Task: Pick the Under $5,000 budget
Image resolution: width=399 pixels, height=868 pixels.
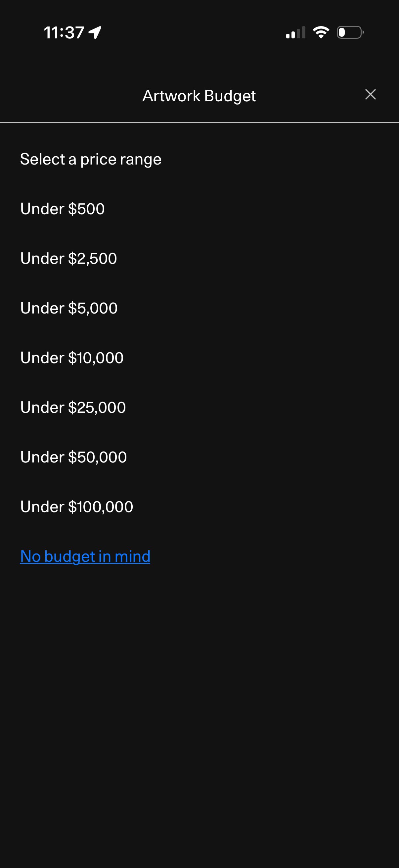Action: 69,308
